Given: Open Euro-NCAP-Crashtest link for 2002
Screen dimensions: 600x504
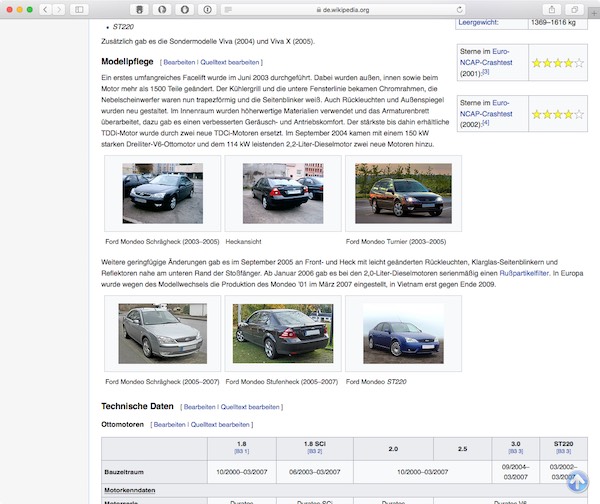Looking at the screenshot, I should coord(486,108).
